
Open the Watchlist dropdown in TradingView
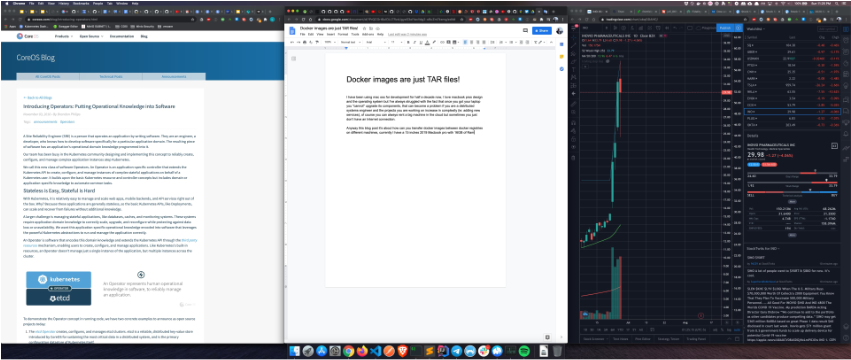click(x=755, y=29)
